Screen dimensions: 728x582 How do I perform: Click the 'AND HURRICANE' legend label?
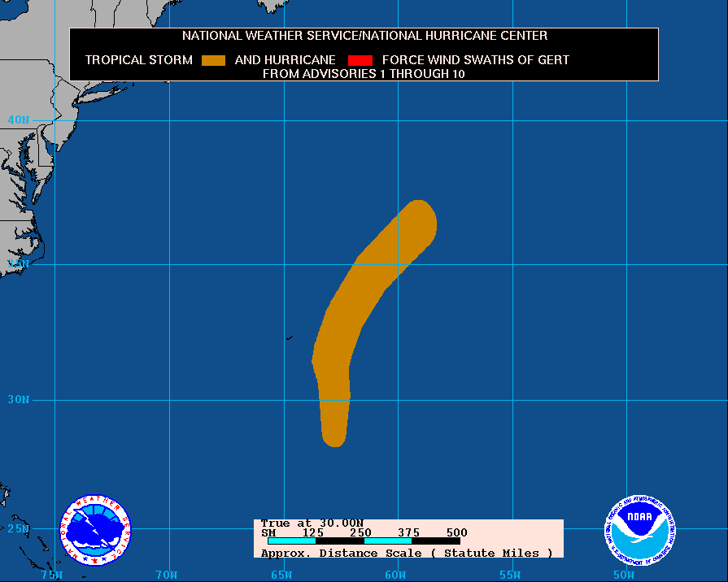[285, 60]
